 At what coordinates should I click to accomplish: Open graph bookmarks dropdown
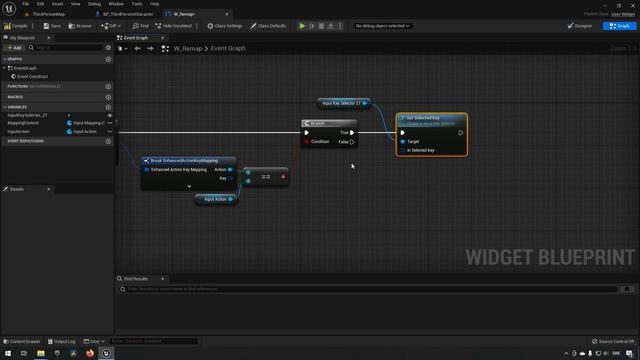point(122,49)
